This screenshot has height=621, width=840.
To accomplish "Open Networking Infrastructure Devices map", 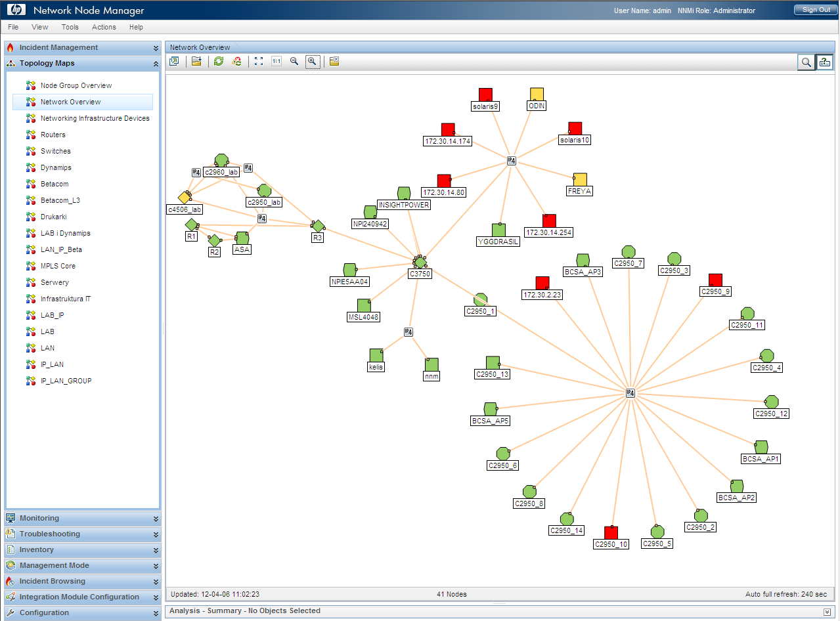I will [95, 118].
